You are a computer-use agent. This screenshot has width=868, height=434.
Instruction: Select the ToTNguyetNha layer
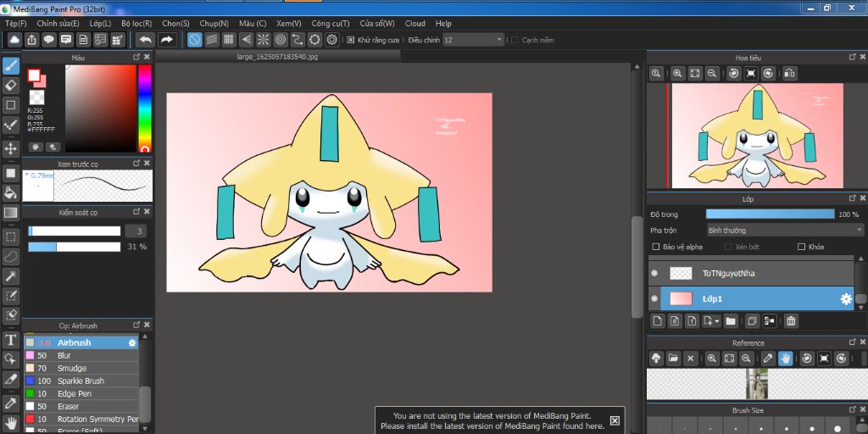(750, 273)
